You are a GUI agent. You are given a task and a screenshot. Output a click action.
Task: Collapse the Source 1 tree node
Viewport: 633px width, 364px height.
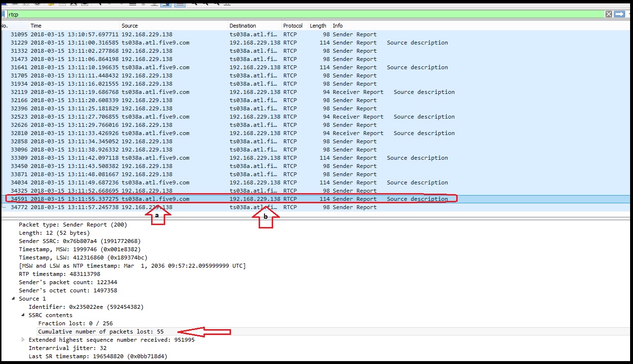14,299
